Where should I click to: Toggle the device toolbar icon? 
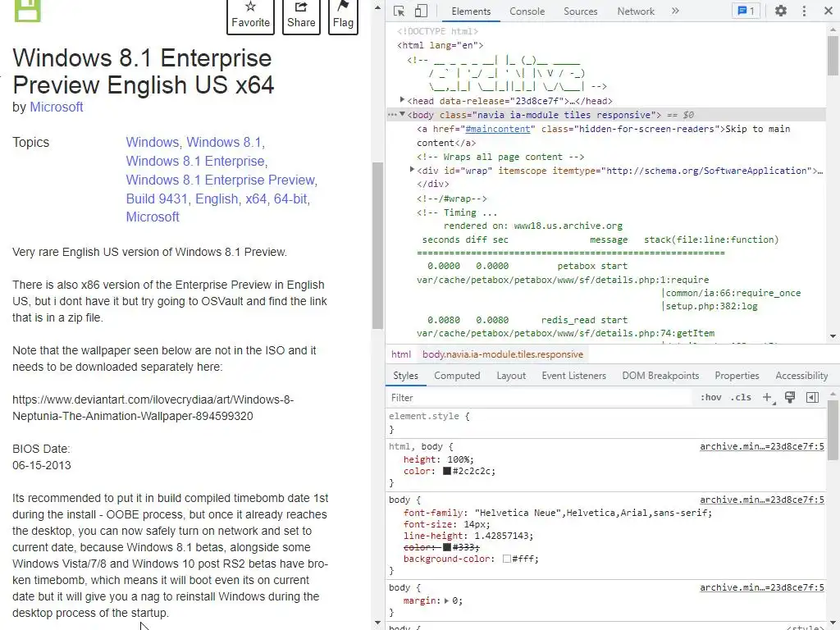pyautogui.click(x=421, y=11)
